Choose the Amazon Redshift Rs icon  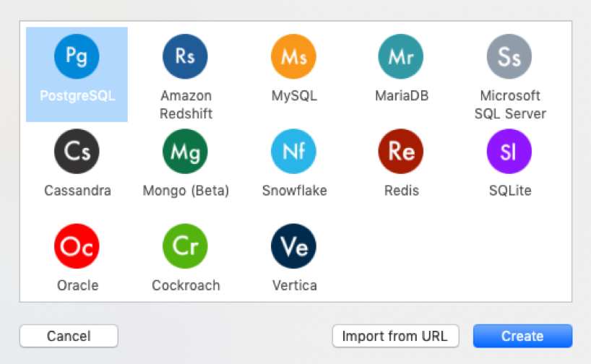pos(185,56)
